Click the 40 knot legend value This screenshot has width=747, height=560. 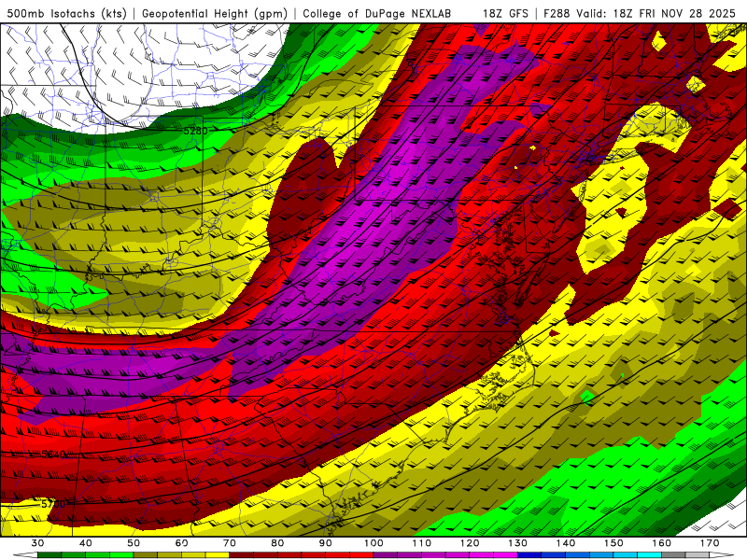click(x=86, y=543)
